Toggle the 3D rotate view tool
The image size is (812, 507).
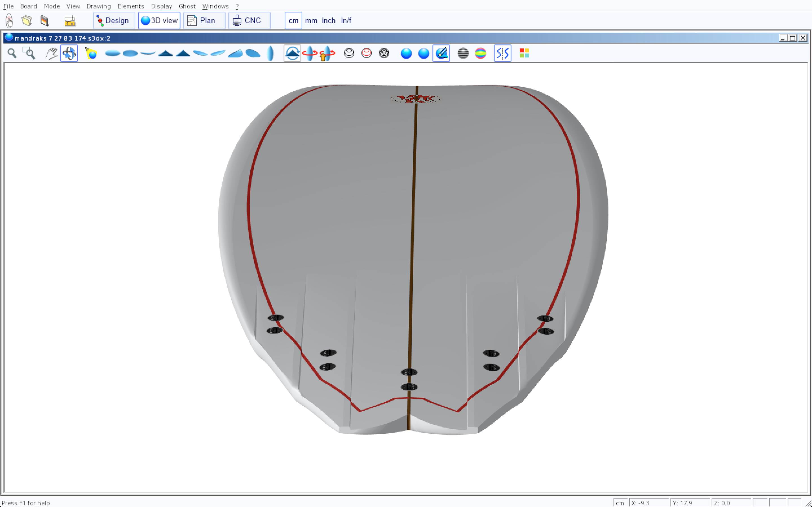69,53
